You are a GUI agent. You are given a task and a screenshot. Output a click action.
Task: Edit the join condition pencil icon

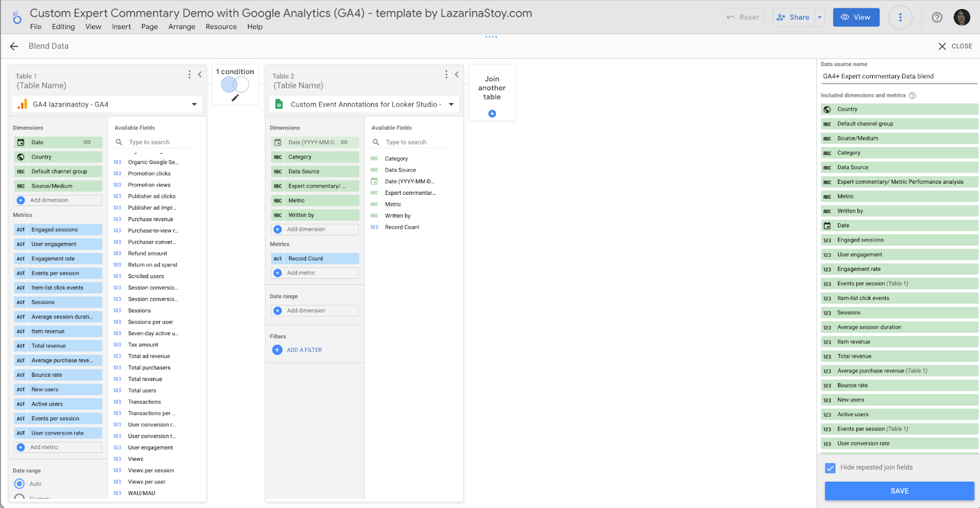coord(235,97)
